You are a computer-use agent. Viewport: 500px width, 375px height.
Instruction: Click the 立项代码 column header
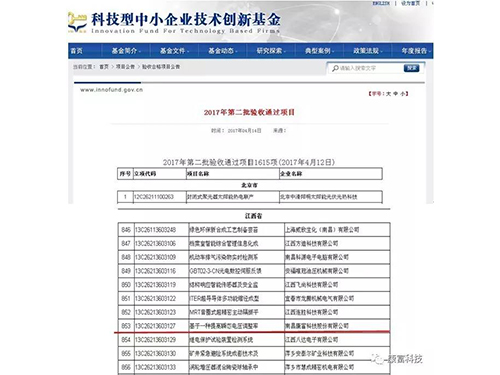(x=145, y=174)
